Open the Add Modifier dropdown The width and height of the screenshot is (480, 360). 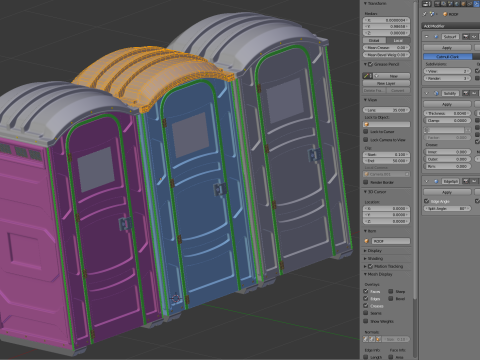pos(451,26)
